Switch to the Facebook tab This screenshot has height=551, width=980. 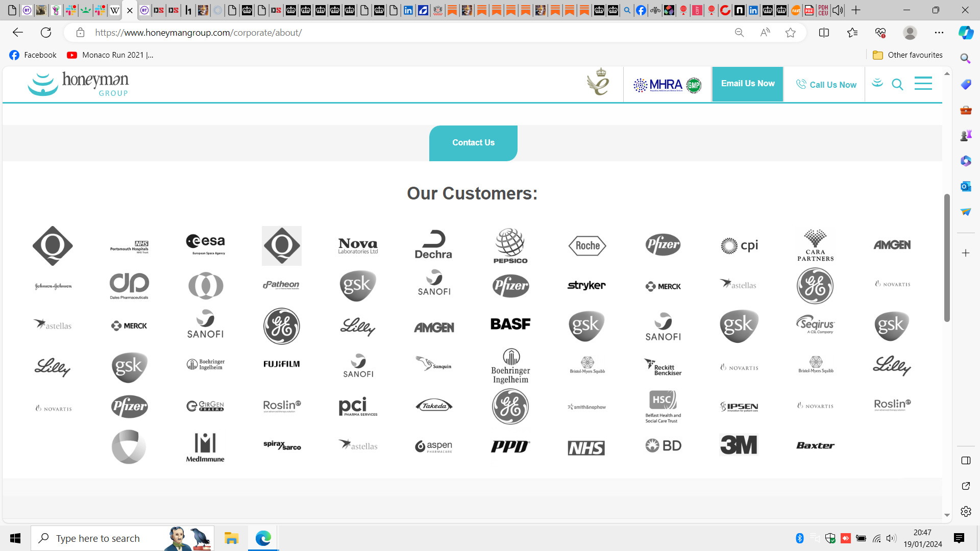(x=641, y=10)
